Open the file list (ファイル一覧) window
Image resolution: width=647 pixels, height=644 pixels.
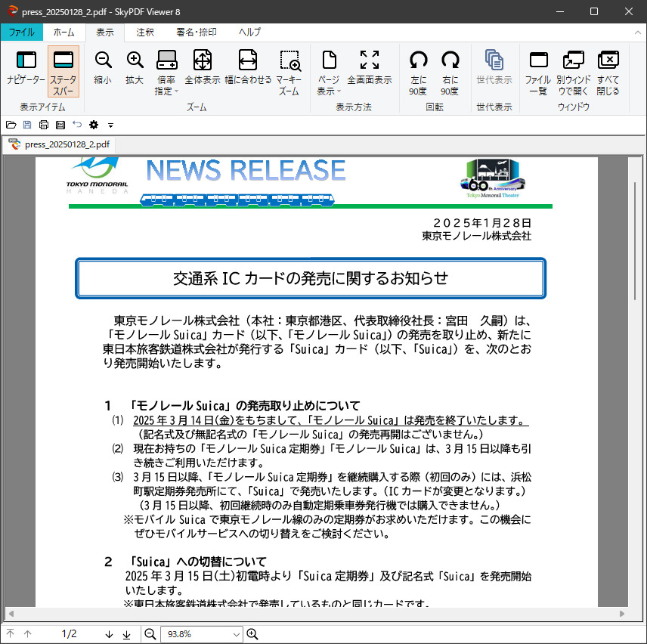[x=538, y=73]
